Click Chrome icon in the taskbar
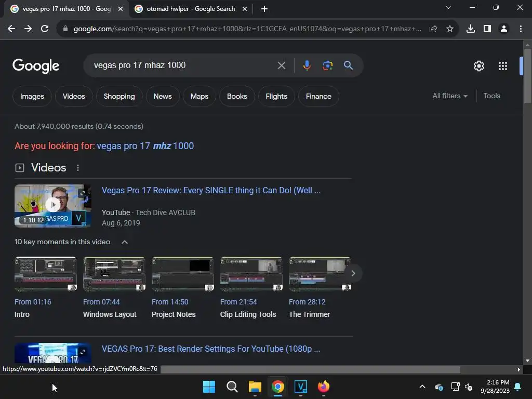The width and height of the screenshot is (532, 399). tap(278, 387)
